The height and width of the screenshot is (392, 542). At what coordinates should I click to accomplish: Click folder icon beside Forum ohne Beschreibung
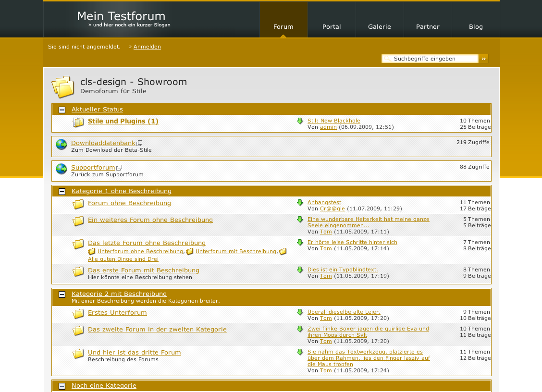78,205
